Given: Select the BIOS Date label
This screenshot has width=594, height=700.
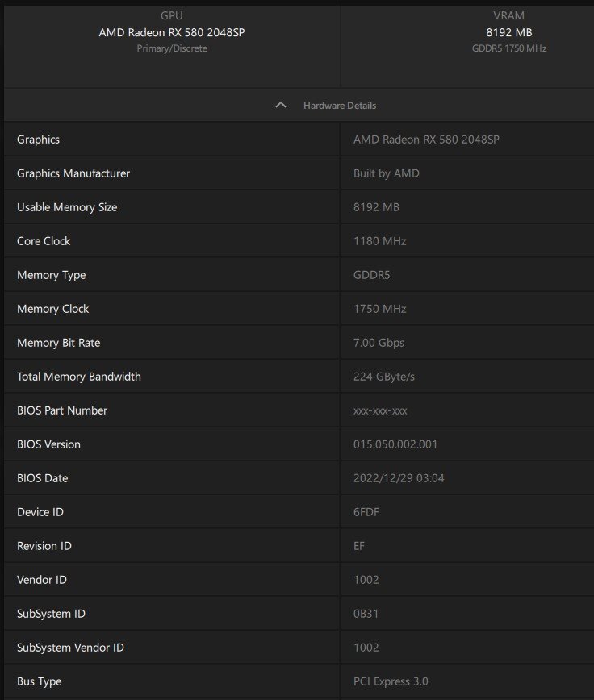Looking at the screenshot, I should [43, 478].
